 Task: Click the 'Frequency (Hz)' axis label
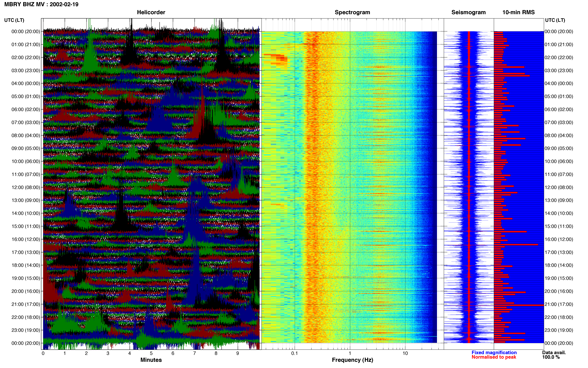tap(352, 360)
